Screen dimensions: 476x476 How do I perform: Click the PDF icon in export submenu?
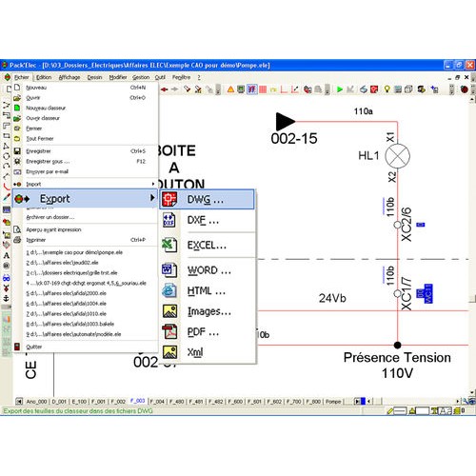(x=169, y=331)
